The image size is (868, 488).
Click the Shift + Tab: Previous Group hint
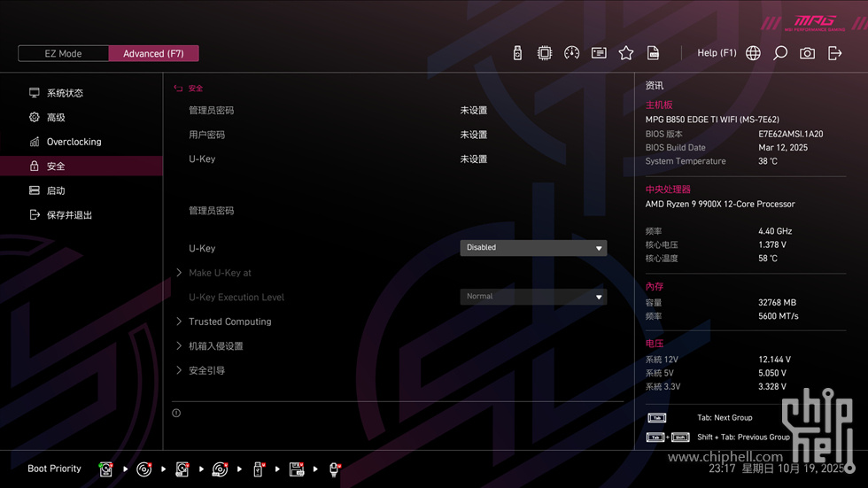click(743, 438)
